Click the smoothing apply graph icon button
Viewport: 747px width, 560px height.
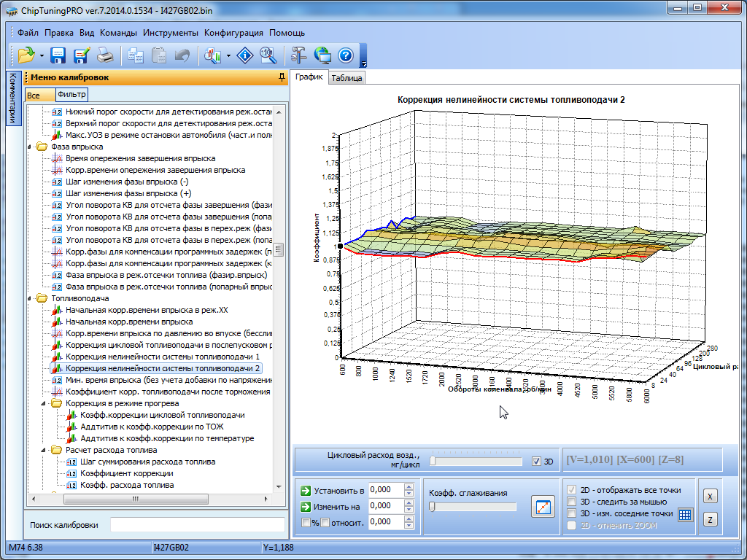(543, 507)
